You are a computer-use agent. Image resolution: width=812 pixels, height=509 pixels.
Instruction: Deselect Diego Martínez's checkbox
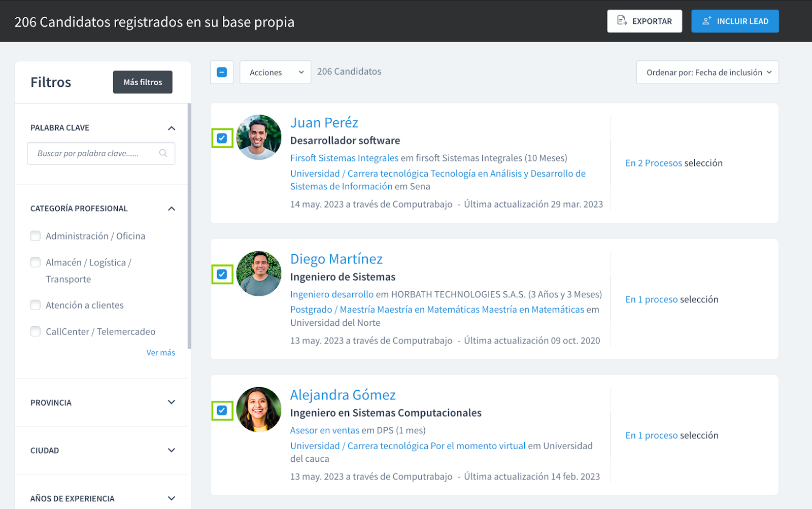[222, 275]
